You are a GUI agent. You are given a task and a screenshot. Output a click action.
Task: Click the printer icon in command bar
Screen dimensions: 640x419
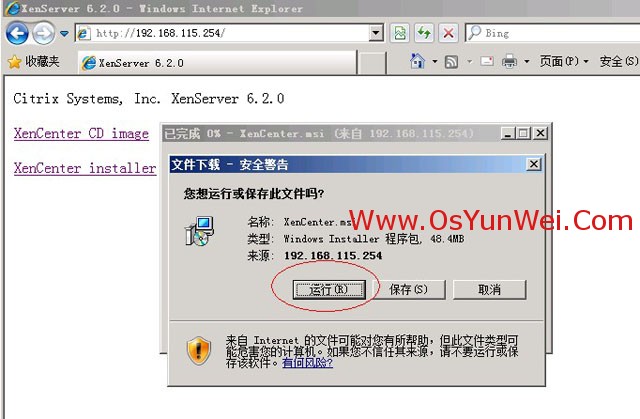point(509,62)
